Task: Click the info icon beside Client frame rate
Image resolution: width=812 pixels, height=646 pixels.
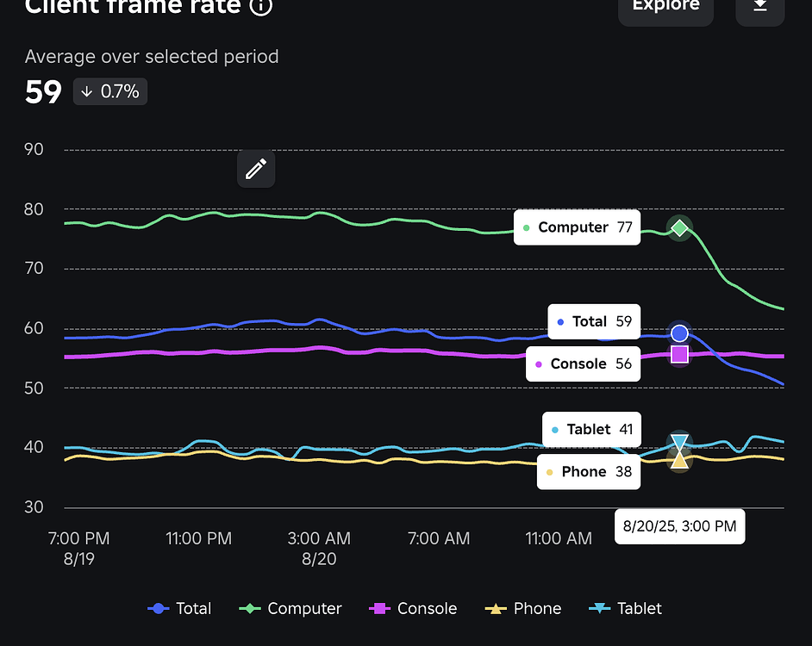Action: (x=261, y=6)
